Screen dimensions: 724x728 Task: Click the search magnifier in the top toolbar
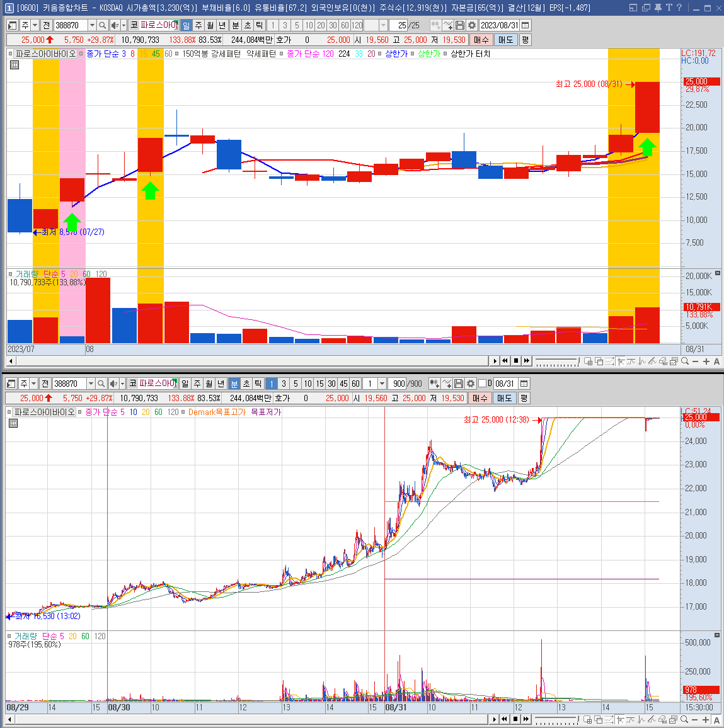point(103,26)
